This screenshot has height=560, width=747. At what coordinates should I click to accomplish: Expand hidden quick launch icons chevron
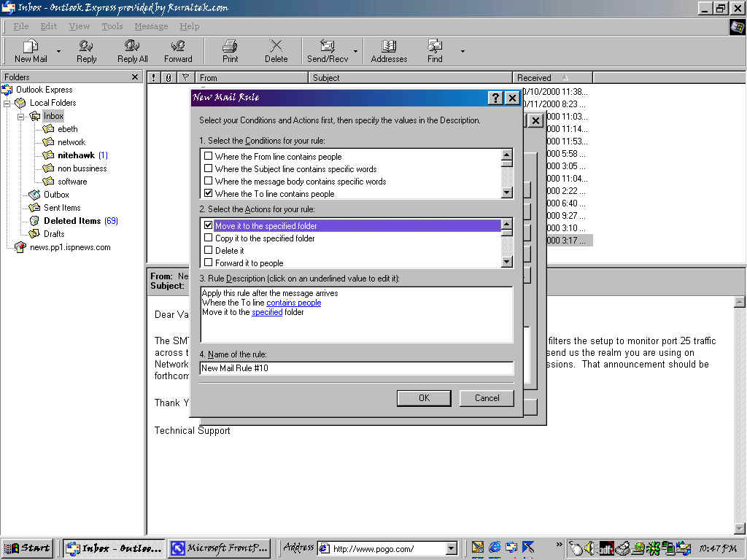pos(559,544)
